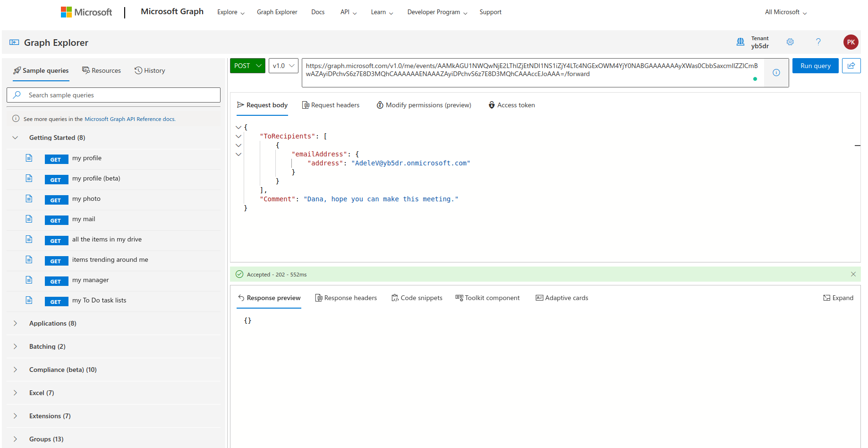The height and width of the screenshot is (448, 868).
Task: Collapse the root JSON object fold arrow
Action: (x=238, y=127)
